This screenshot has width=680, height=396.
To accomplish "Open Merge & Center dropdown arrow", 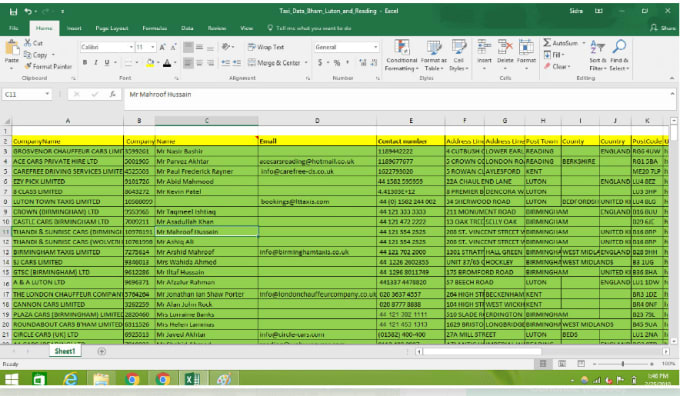I will tap(306, 63).
